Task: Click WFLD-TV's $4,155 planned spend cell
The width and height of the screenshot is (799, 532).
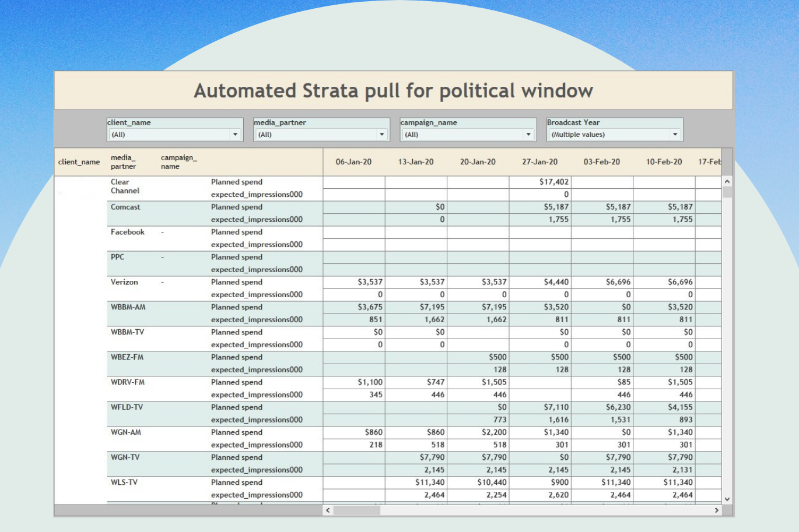Action: 664,407
